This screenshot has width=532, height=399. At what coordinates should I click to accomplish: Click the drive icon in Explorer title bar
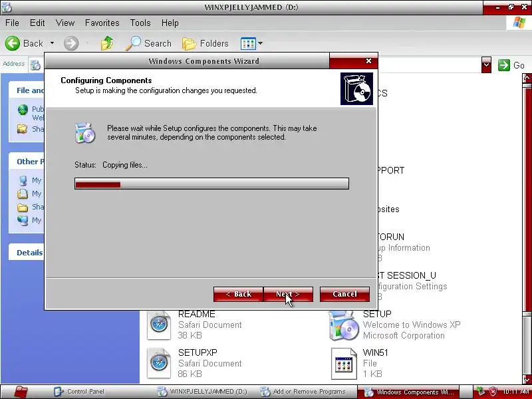click(7, 7)
